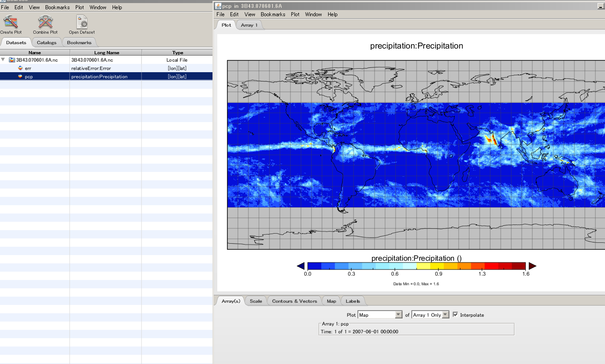Image resolution: width=605 pixels, height=364 pixels.
Task: Switch to the Datasets tab
Action: (16, 42)
